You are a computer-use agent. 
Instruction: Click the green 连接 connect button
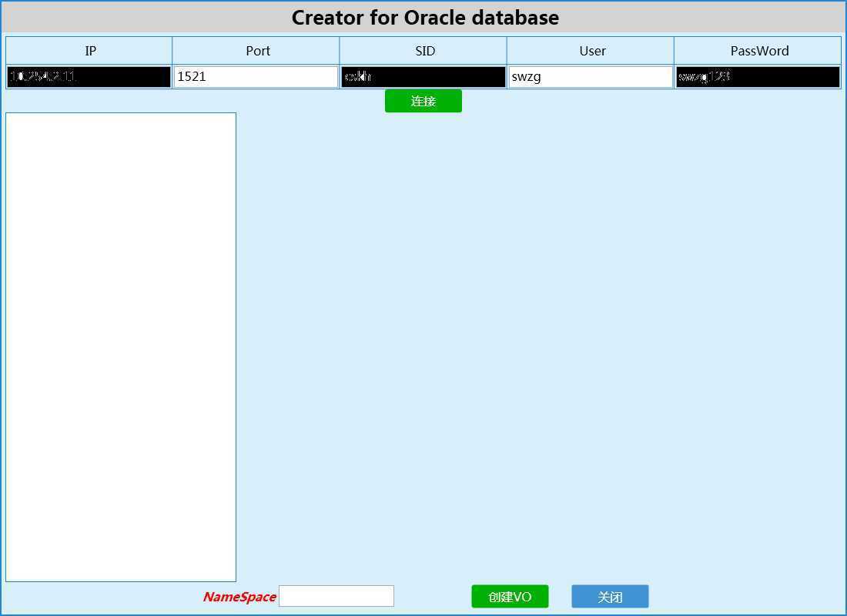point(423,101)
